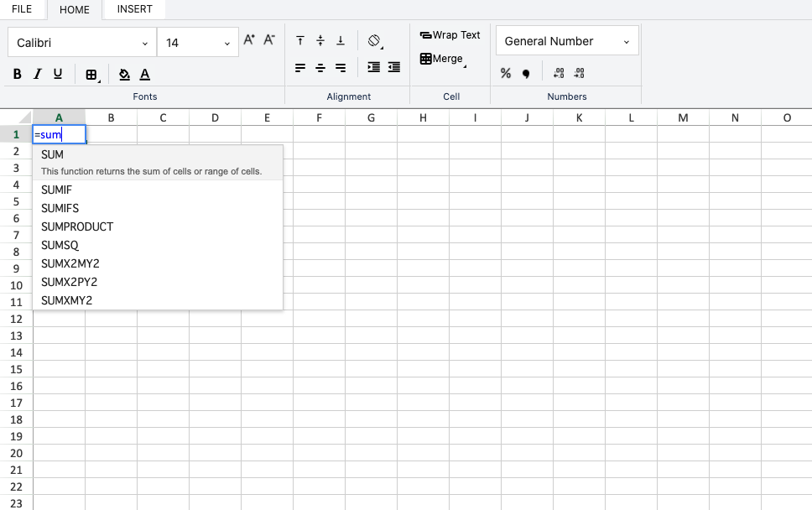Select row 1 header

(16, 134)
